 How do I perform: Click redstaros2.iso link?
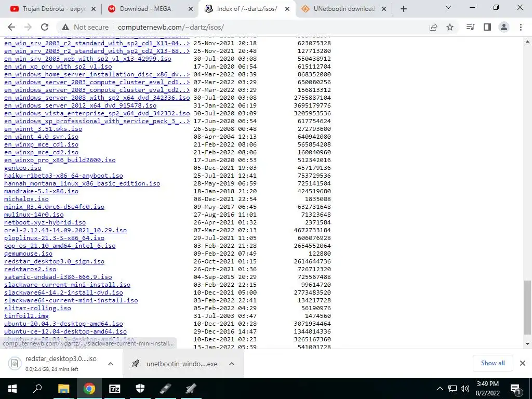30,269
